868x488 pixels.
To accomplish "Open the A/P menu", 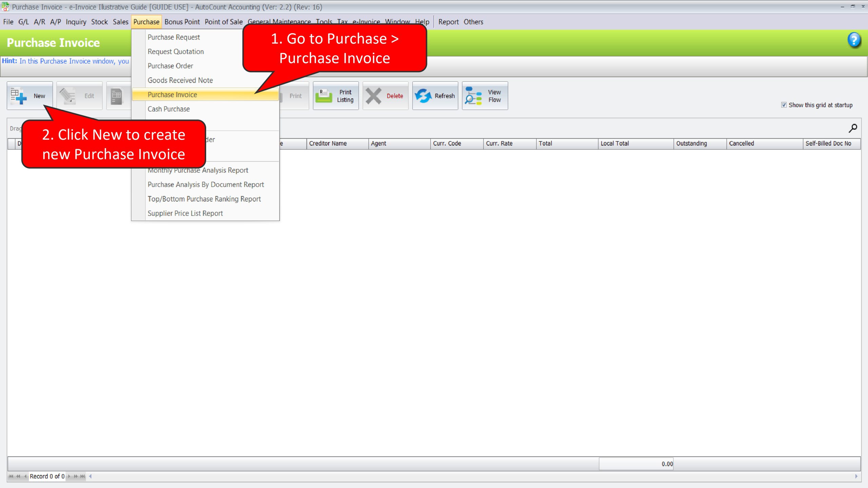I will coord(56,22).
